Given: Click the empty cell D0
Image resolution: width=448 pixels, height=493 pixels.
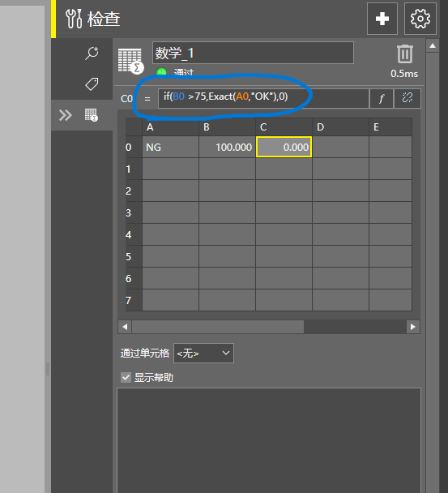Looking at the screenshot, I should pos(340,147).
